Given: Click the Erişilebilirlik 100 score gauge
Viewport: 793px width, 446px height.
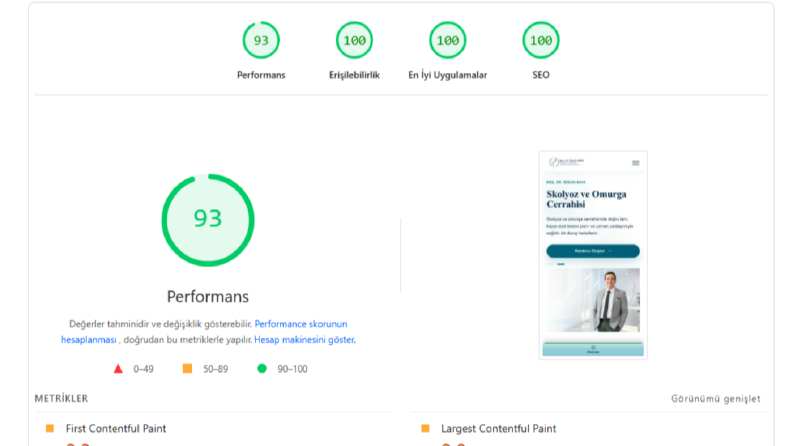Looking at the screenshot, I should tap(354, 40).
